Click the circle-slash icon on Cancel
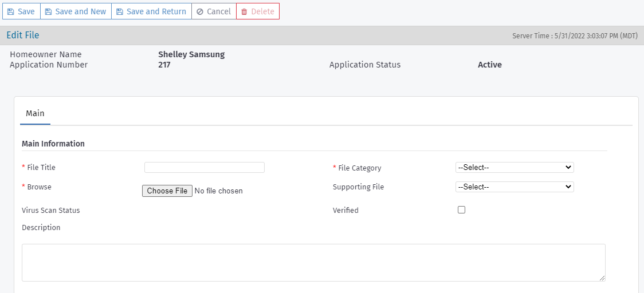This screenshot has height=293, width=644. (x=200, y=11)
